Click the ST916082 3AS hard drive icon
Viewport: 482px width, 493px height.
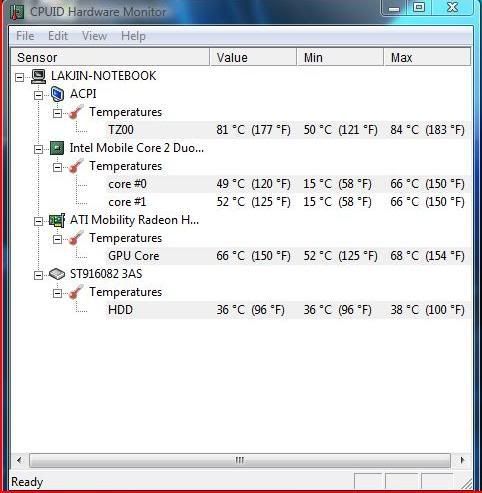[57, 274]
